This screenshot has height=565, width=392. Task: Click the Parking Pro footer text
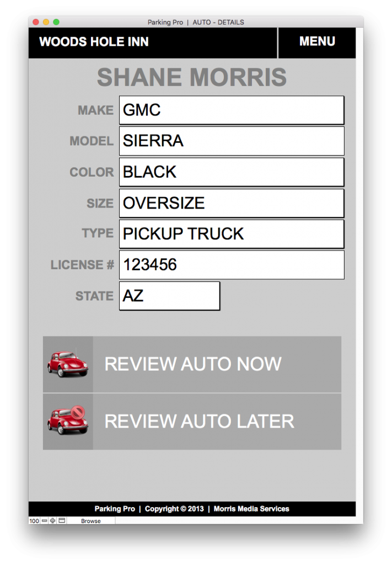pyautogui.click(x=115, y=509)
